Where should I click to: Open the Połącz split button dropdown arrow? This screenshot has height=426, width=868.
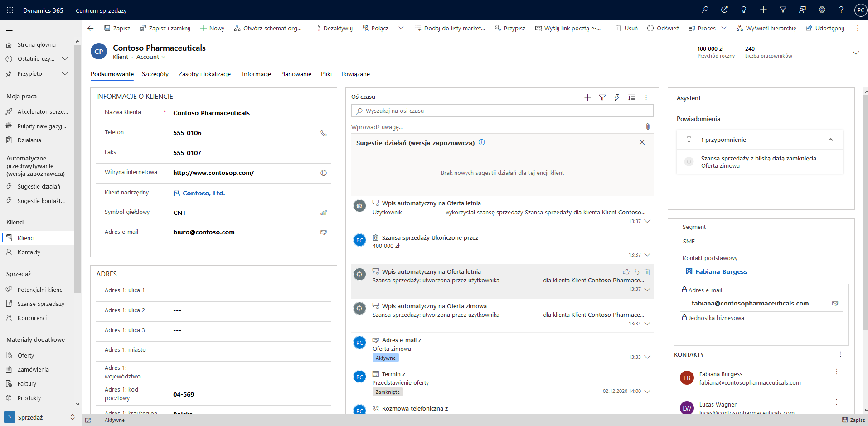[x=401, y=28]
